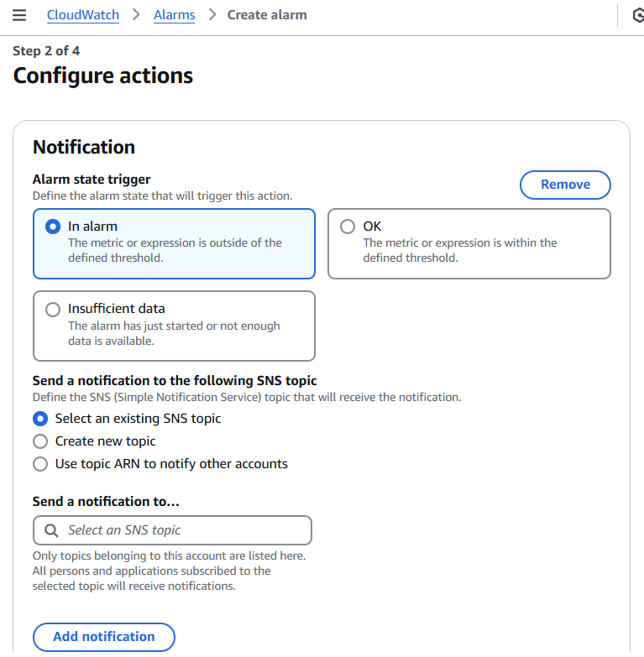The height and width of the screenshot is (657, 644).
Task: Select the In alarm state trigger
Action: point(53,227)
